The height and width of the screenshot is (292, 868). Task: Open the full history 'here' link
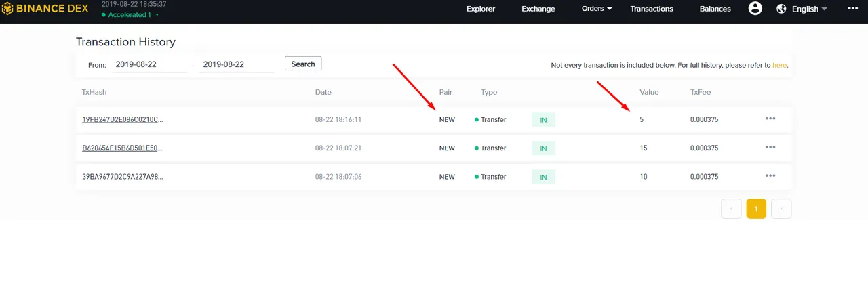point(779,65)
